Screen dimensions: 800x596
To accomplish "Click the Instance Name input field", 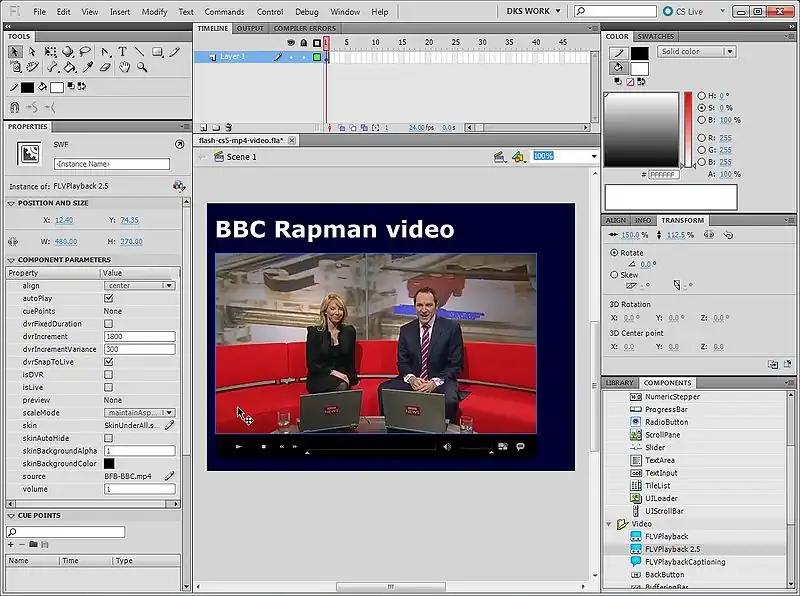I will pos(111,163).
